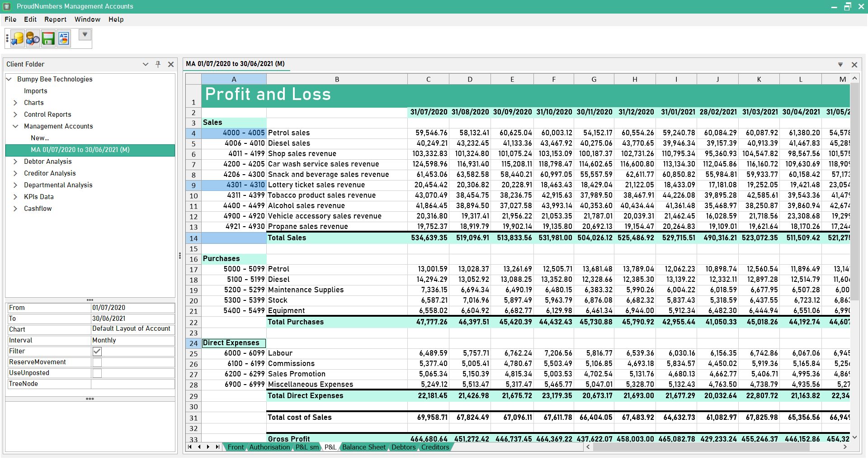The height and width of the screenshot is (466, 868).
Task: Open the File menu
Action: pyautogui.click(x=10, y=19)
